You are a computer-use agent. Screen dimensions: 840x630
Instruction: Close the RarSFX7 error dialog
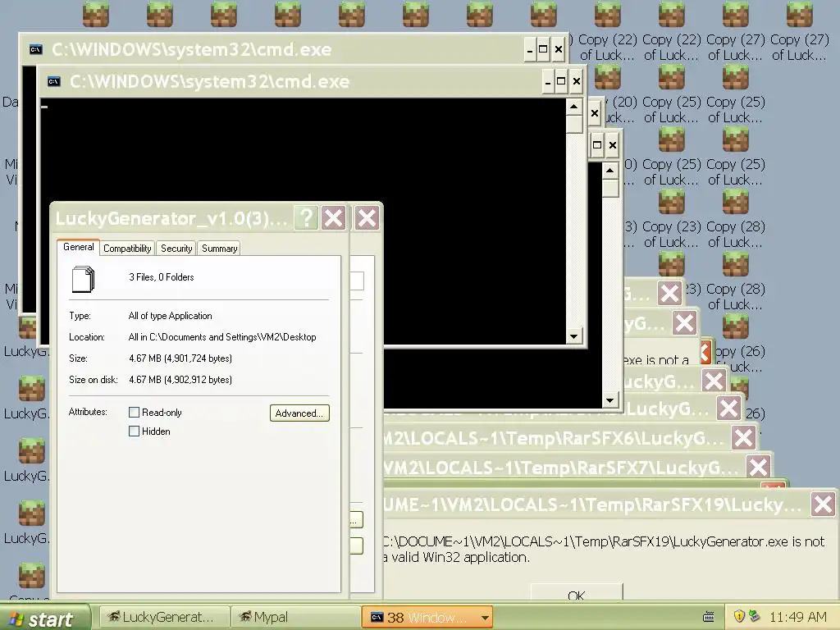(758, 467)
